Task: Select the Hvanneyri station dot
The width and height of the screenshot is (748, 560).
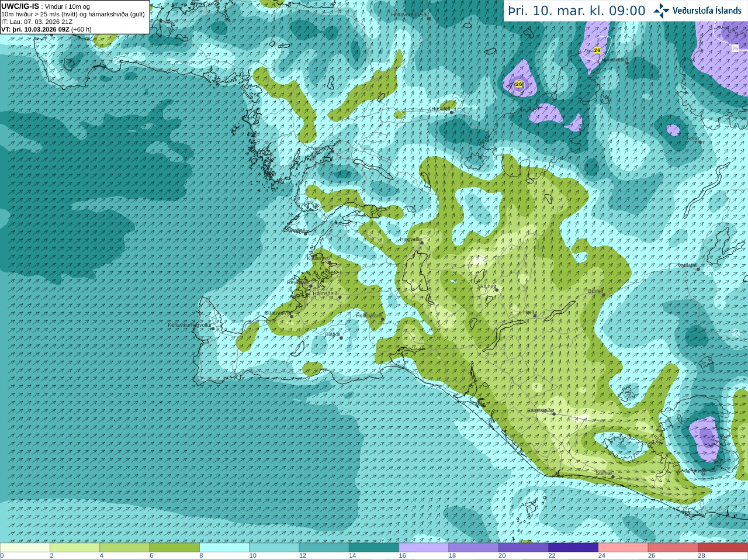Action: tap(332, 151)
